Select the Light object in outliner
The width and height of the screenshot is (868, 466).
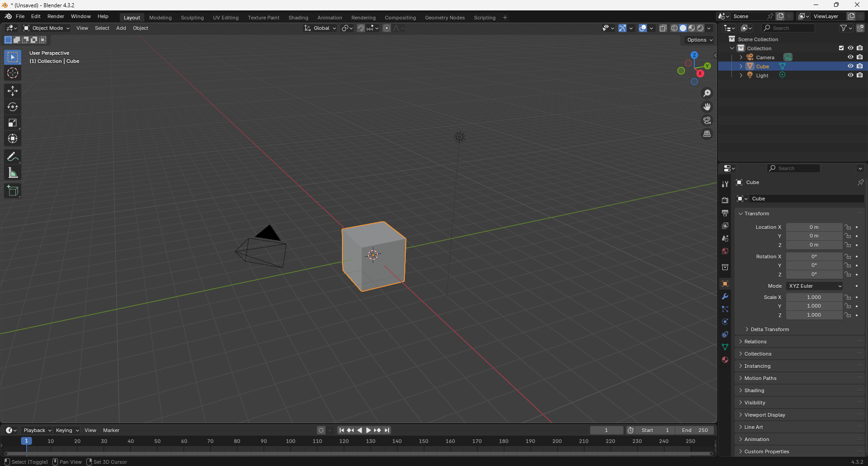[762, 76]
